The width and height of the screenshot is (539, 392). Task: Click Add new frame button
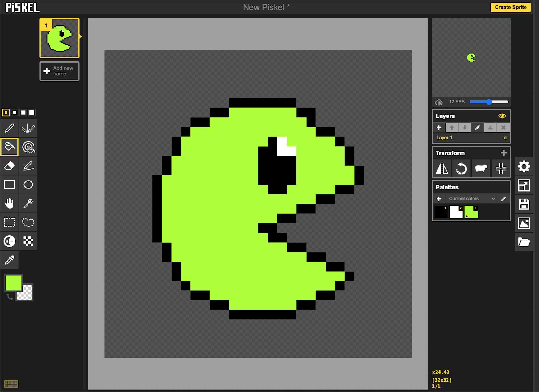pyautogui.click(x=59, y=71)
